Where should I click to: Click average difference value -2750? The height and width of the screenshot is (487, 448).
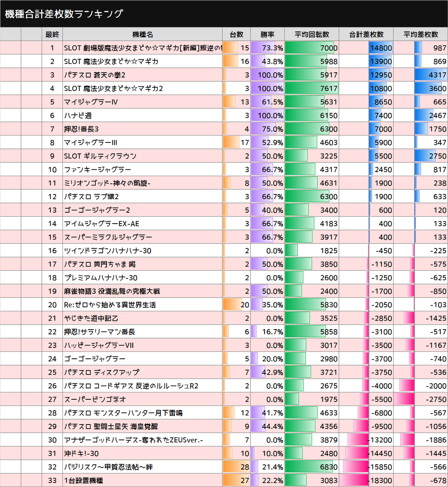[x=436, y=400]
